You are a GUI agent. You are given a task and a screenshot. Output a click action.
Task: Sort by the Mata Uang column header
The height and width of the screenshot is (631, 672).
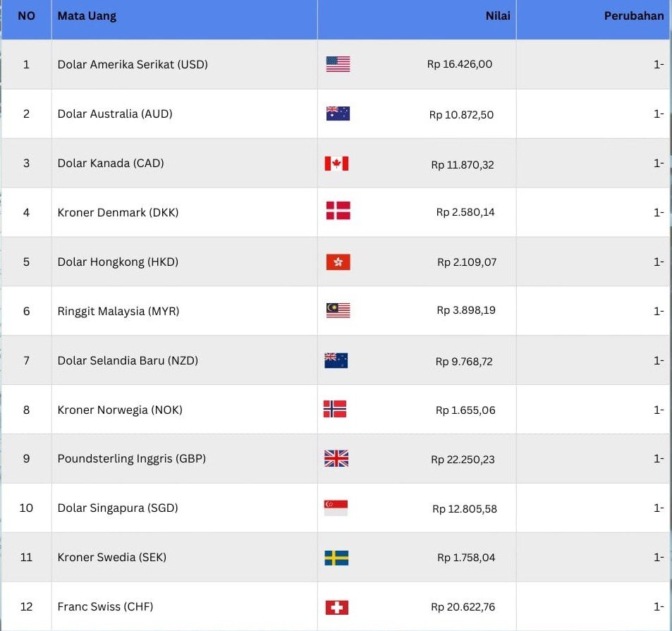tap(87, 16)
